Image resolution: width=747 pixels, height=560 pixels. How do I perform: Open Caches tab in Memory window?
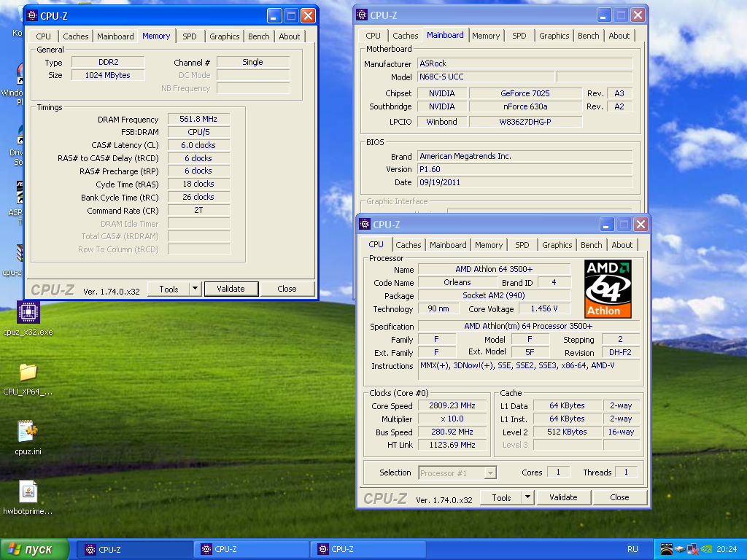pyautogui.click(x=76, y=36)
